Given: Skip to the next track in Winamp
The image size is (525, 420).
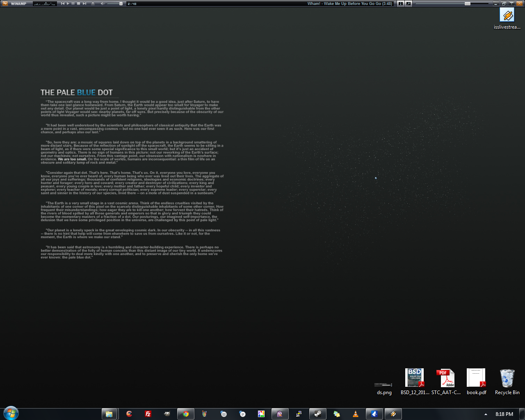Looking at the screenshot, I should [84, 4].
